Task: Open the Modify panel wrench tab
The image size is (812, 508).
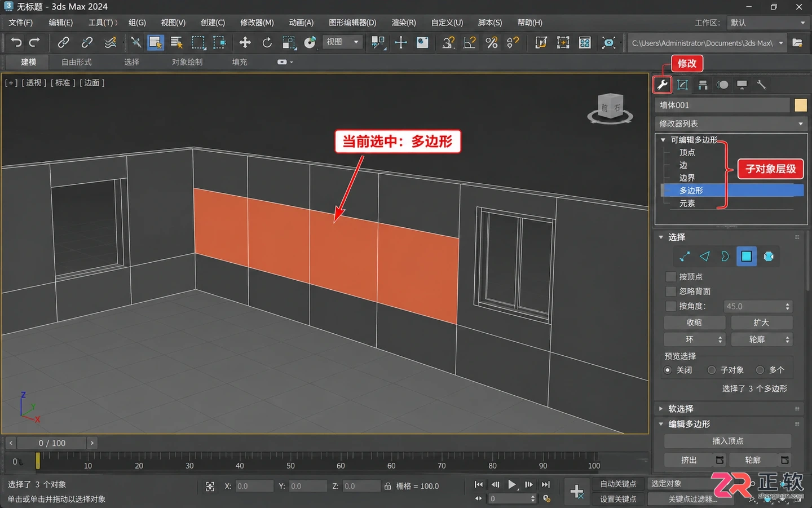Action: (x=662, y=85)
